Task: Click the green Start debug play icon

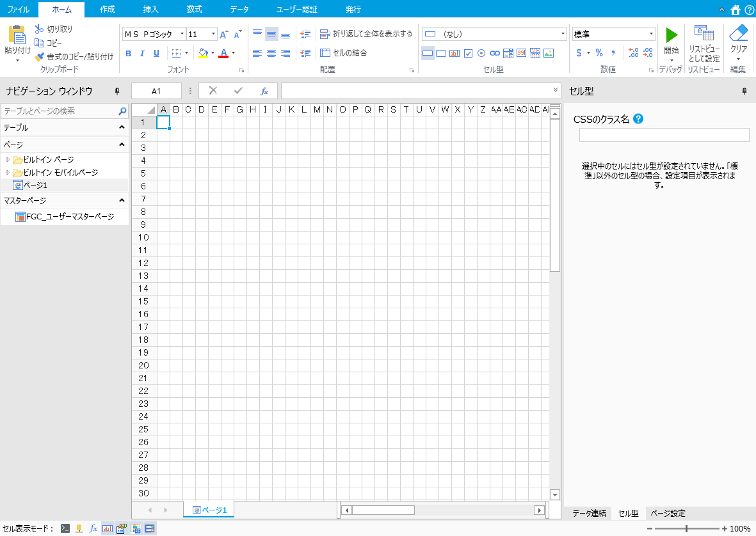Action: click(672, 35)
